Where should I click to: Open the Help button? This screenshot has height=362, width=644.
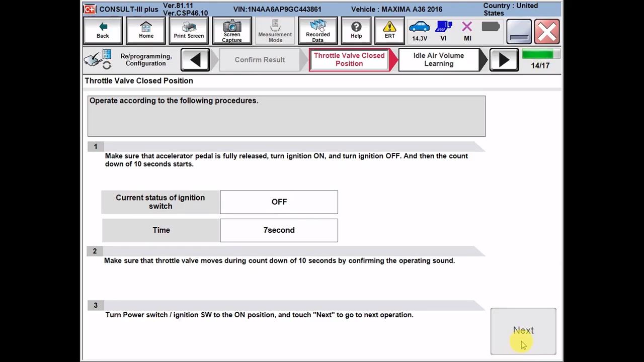pyautogui.click(x=356, y=31)
